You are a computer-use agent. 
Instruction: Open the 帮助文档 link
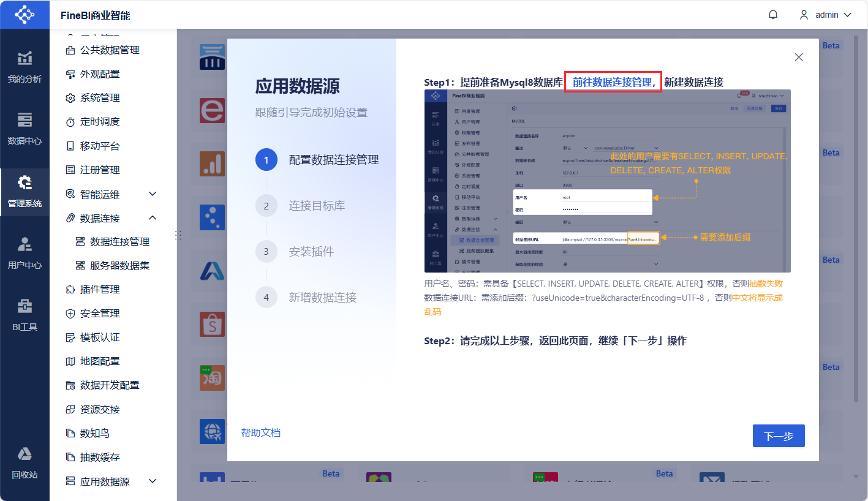(x=261, y=432)
